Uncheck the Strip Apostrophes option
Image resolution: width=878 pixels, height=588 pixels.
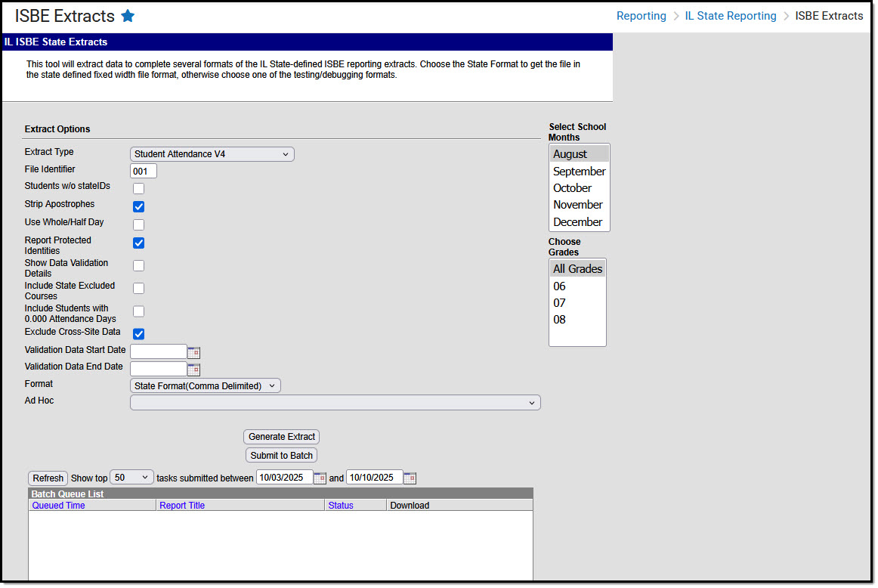(x=138, y=206)
